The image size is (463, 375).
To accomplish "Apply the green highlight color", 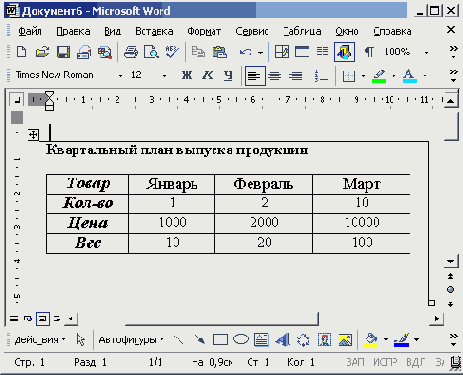I will click(379, 76).
